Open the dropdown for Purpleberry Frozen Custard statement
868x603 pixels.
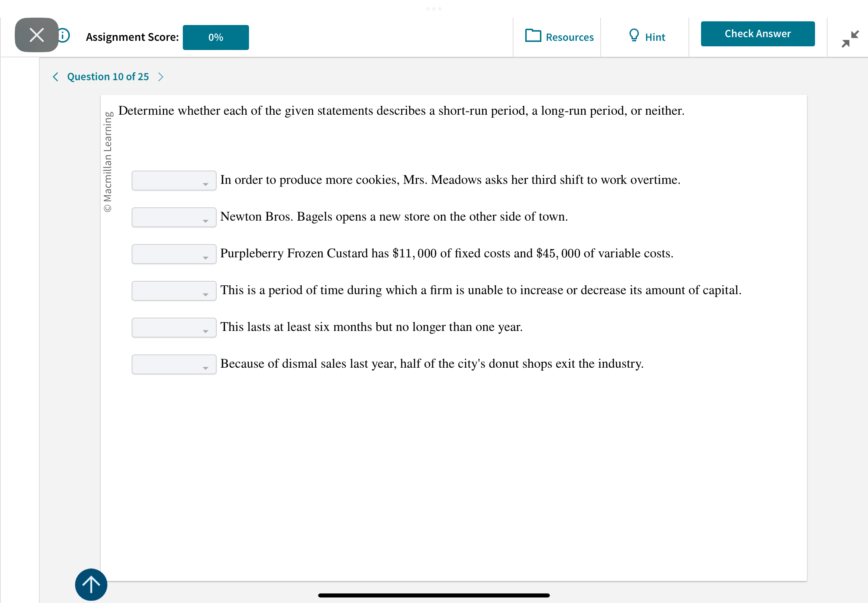(174, 254)
